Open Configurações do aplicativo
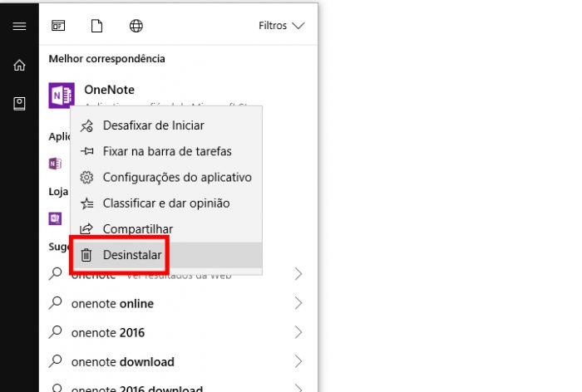This screenshot has width=582, height=392. pos(166,177)
